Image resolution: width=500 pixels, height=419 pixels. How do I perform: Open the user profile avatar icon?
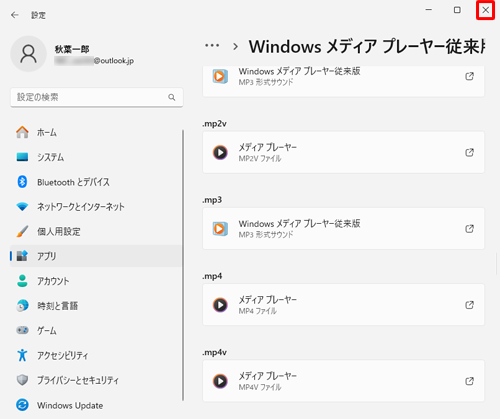(29, 54)
